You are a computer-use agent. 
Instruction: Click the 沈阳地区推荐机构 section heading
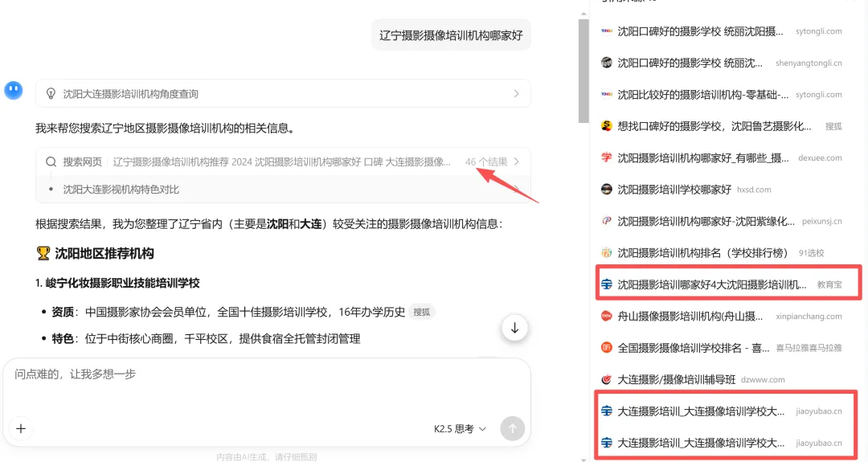click(104, 253)
